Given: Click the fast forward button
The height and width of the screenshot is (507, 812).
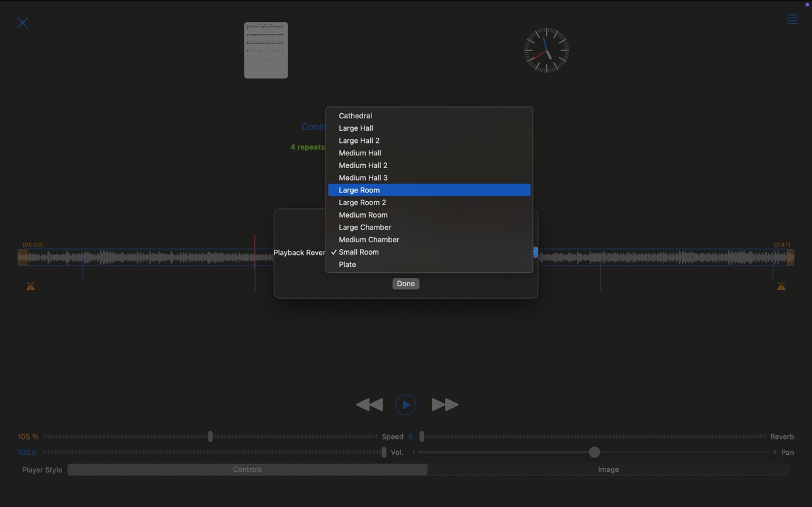Looking at the screenshot, I should tap(445, 404).
